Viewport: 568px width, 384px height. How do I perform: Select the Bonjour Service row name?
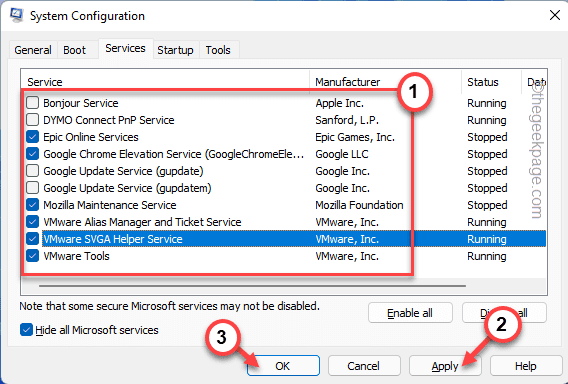point(81,103)
